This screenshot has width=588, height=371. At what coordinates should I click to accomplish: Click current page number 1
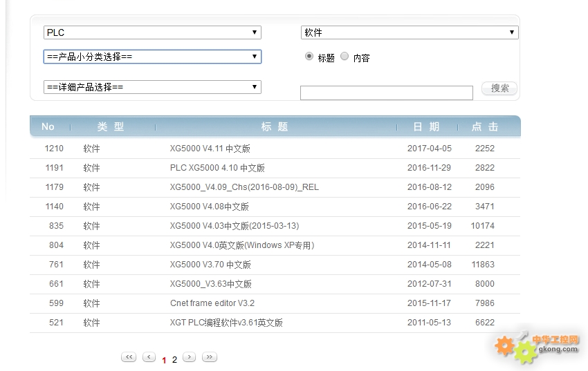click(x=164, y=360)
